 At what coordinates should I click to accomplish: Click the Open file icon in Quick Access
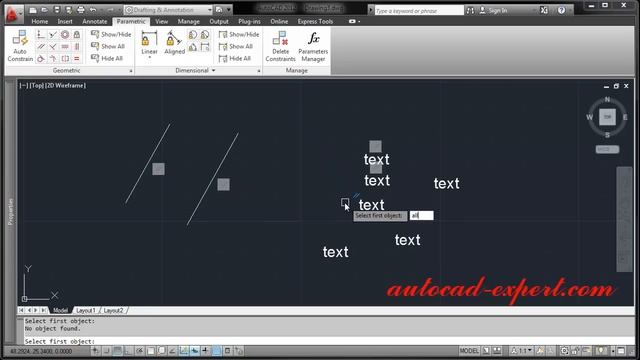click(45, 10)
